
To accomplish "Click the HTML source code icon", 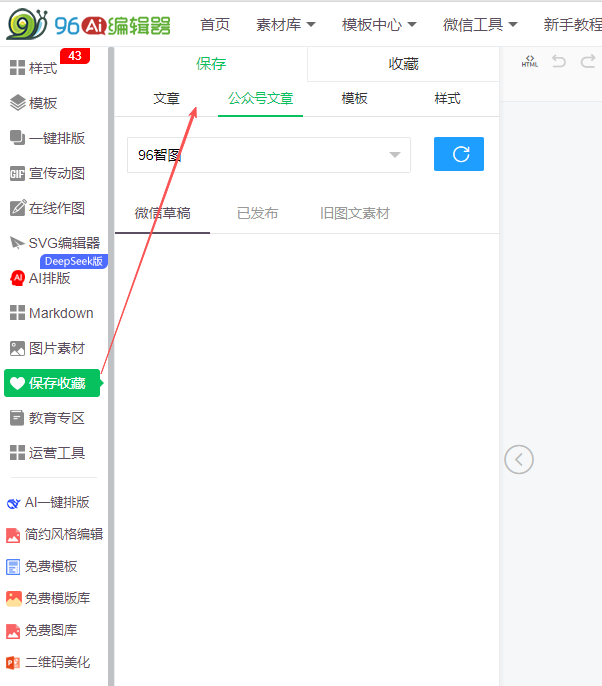I will [x=530, y=62].
